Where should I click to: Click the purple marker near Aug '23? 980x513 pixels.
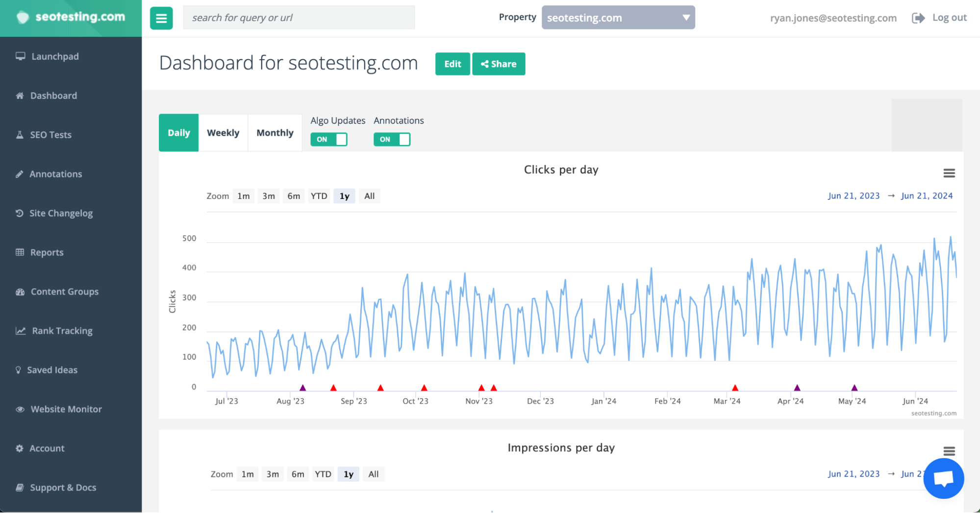pyautogui.click(x=302, y=388)
